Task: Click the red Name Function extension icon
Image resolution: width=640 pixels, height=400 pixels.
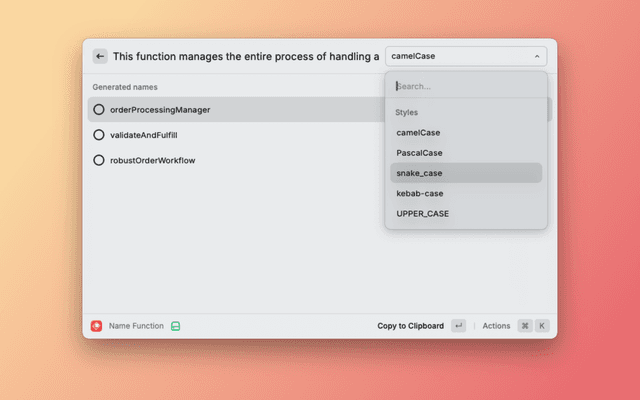Action: pyautogui.click(x=96, y=326)
